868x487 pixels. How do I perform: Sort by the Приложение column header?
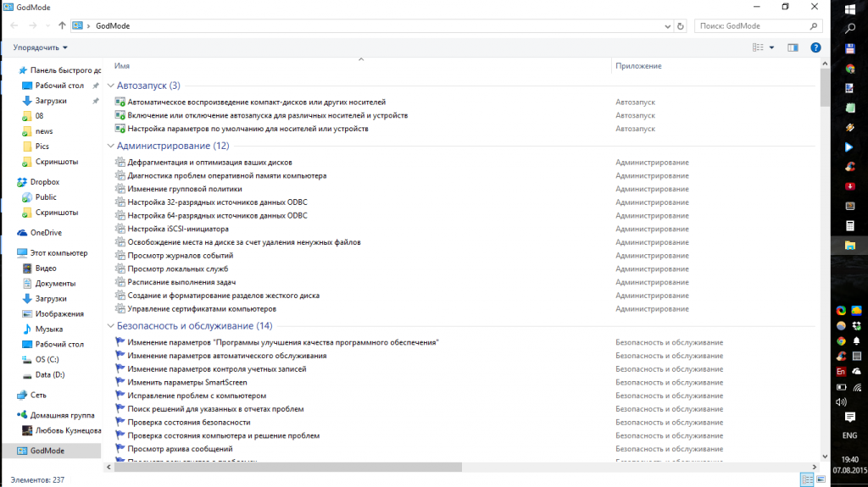(x=638, y=65)
